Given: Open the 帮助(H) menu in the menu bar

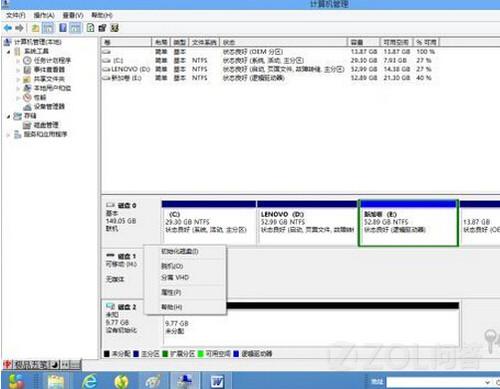Looking at the screenshot, I should click(102, 15).
